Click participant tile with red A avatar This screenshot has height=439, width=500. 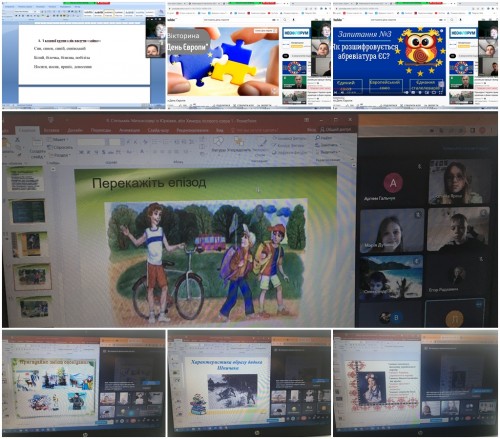tap(392, 183)
